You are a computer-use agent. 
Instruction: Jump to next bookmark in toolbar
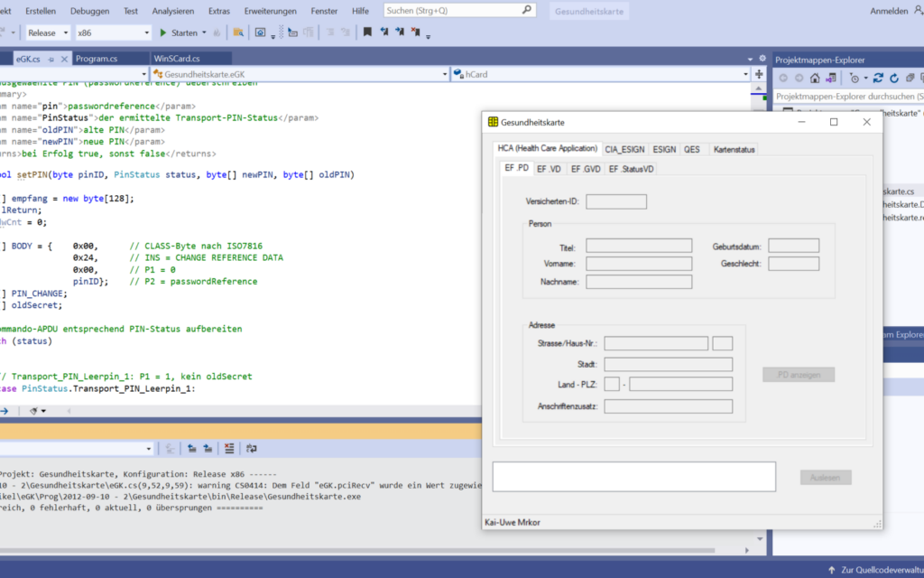pos(400,32)
